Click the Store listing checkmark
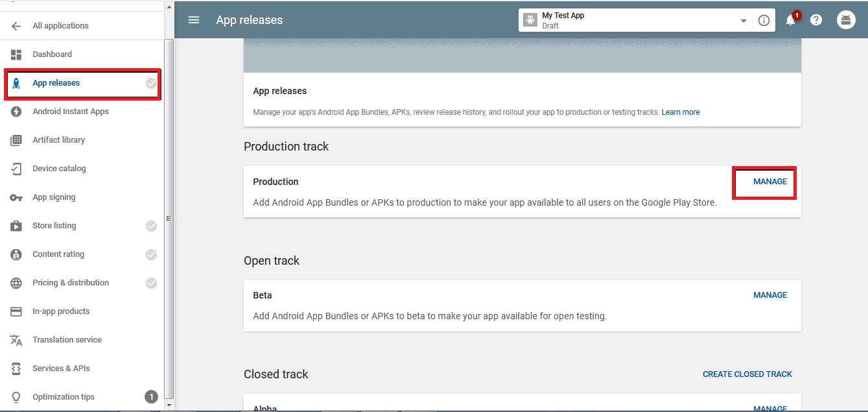 [151, 226]
